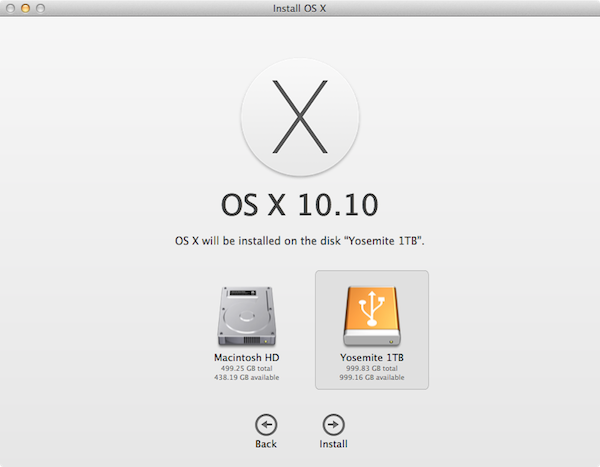The height and width of the screenshot is (467, 600).
Task: Click the 'Macintosh HD' disk name
Action: 246,358
